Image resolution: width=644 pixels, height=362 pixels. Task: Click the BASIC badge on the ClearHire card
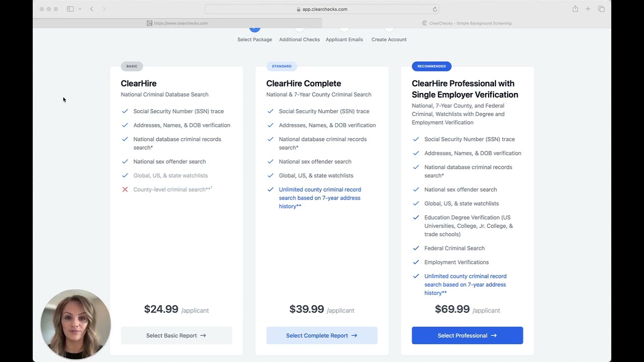(x=132, y=66)
